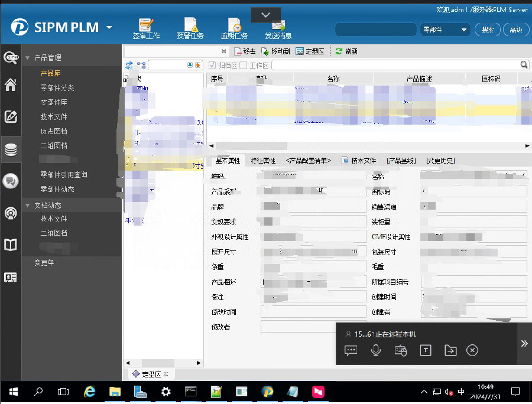The width and height of the screenshot is (532, 404).
Task: Click the home icon in left sidebar
Action: 11,85
